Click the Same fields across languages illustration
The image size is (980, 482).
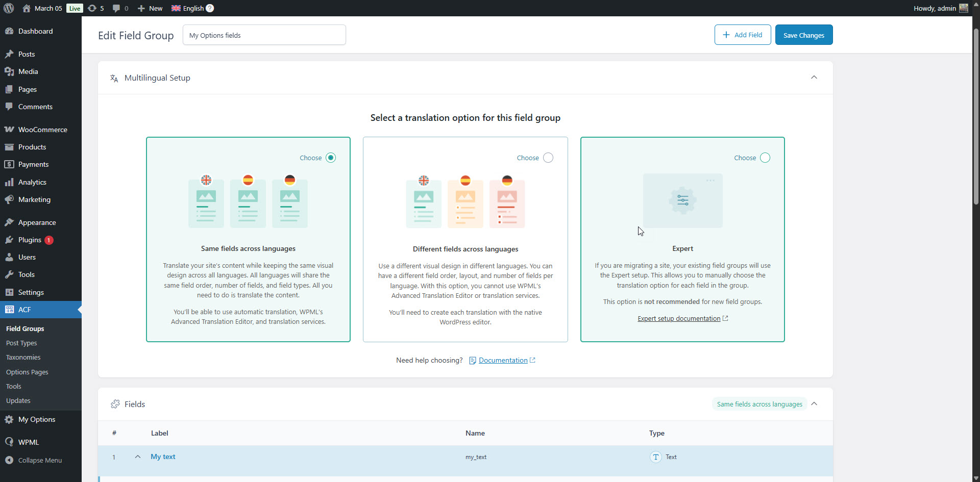tap(248, 201)
